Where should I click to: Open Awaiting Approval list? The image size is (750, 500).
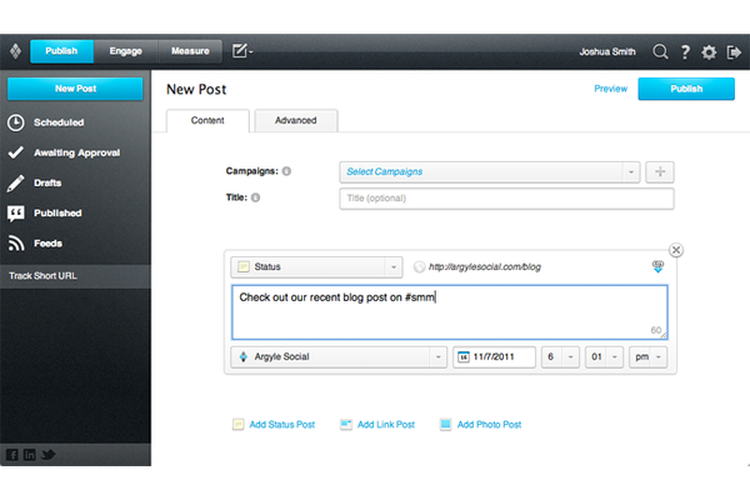click(76, 153)
